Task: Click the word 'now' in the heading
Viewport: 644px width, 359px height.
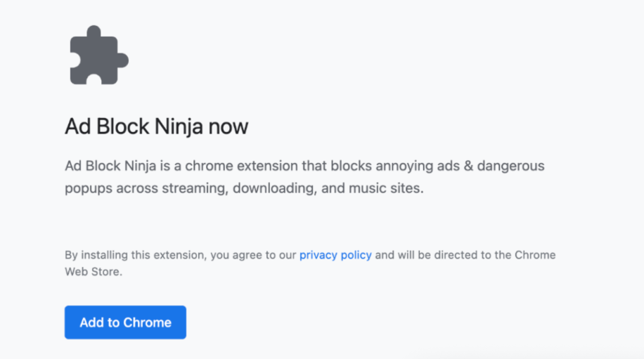Action: [x=228, y=127]
